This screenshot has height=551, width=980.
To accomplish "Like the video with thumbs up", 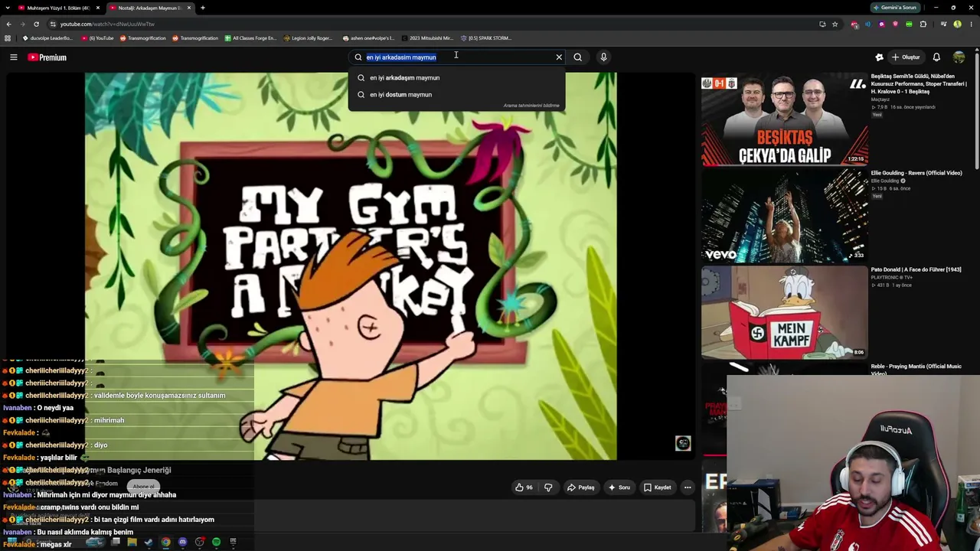I will 524,487.
